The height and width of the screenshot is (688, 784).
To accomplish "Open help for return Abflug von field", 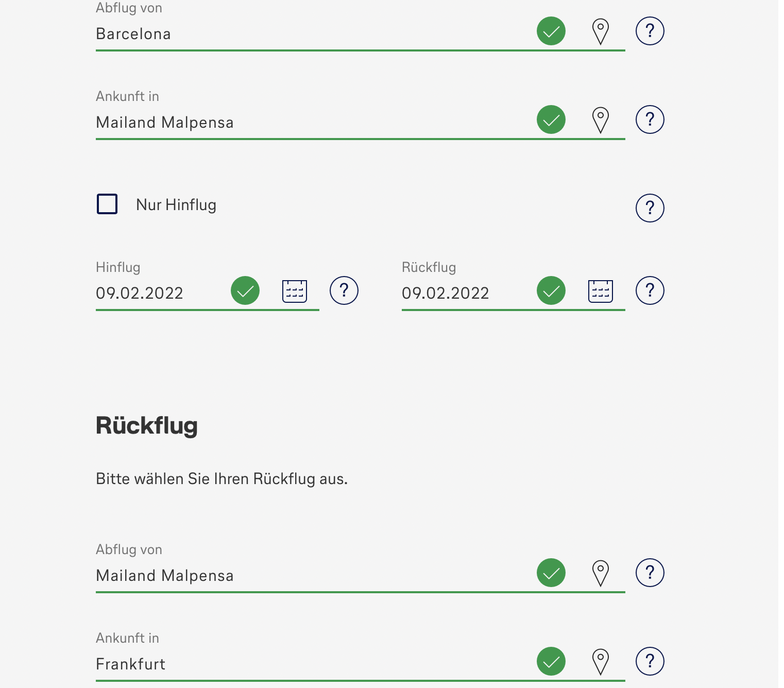I will pos(650,573).
